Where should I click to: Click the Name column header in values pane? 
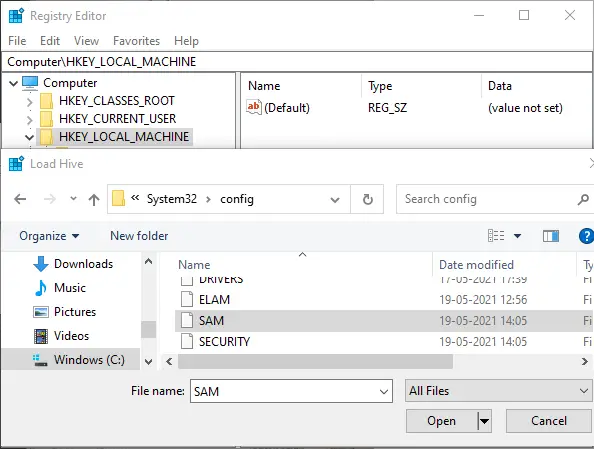[x=264, y=86]
